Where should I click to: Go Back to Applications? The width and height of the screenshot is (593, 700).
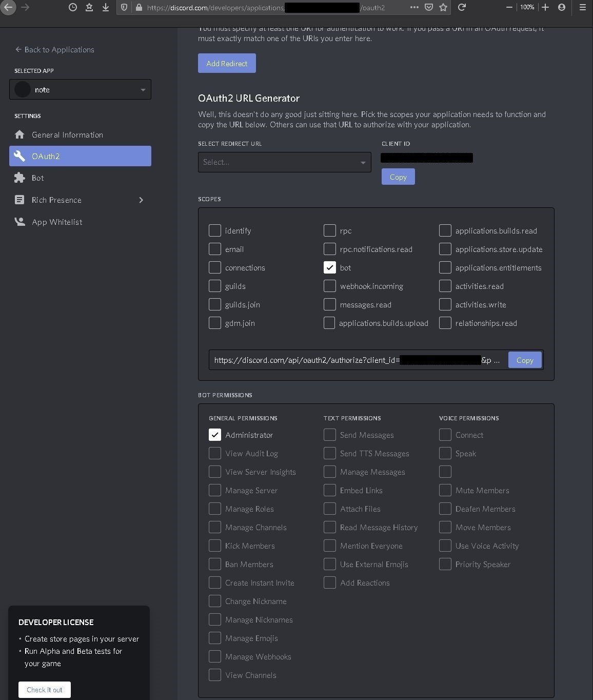(x=54, y=49)
